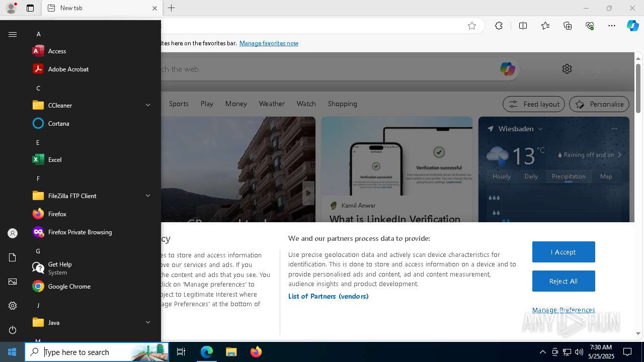This screenshot has height=362, width=644.
Task: Expand the CCleaner folder
Action: (93, 106)
